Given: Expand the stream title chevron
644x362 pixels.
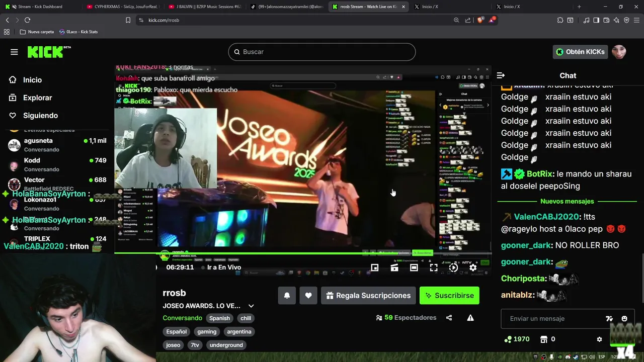Looking at the screenshot, I should (x=251, y=306).
